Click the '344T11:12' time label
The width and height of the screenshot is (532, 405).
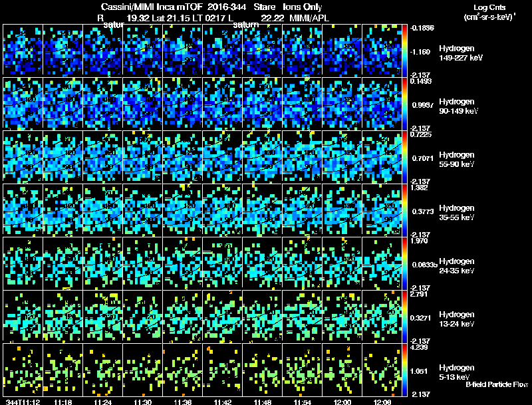tap(23, 402)
